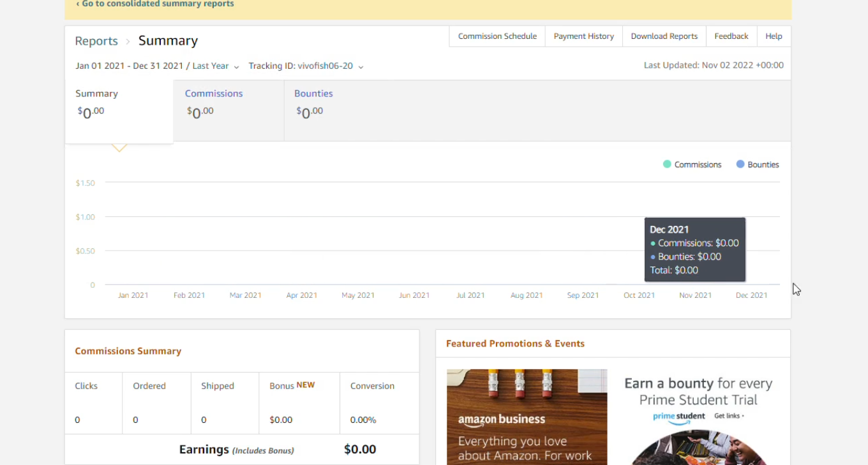Open the Prime Student bounty banner
868x465 pixels.
[x=698, y=417]
